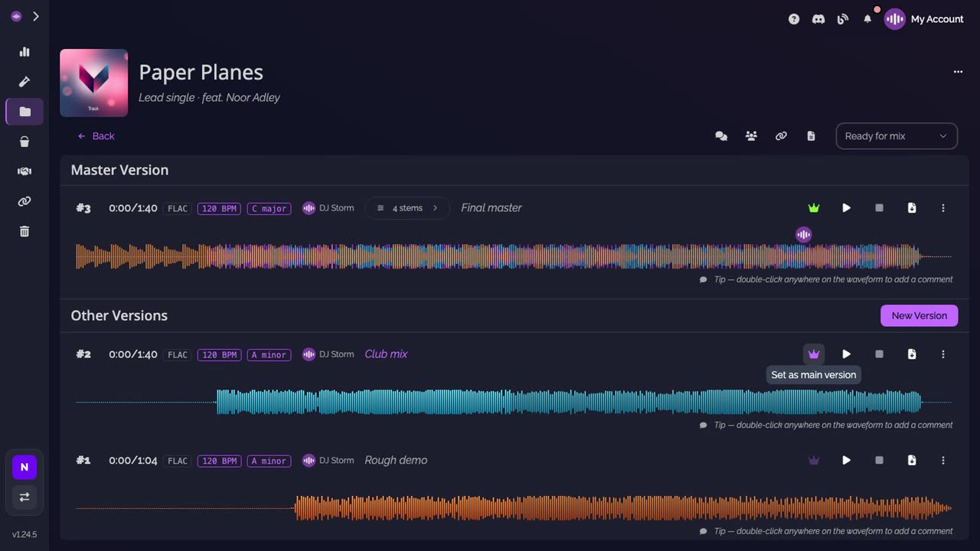Open the help question mark icon
This screenshot has height=551, width=980.
pyautogui.click(x=794, y=19)
